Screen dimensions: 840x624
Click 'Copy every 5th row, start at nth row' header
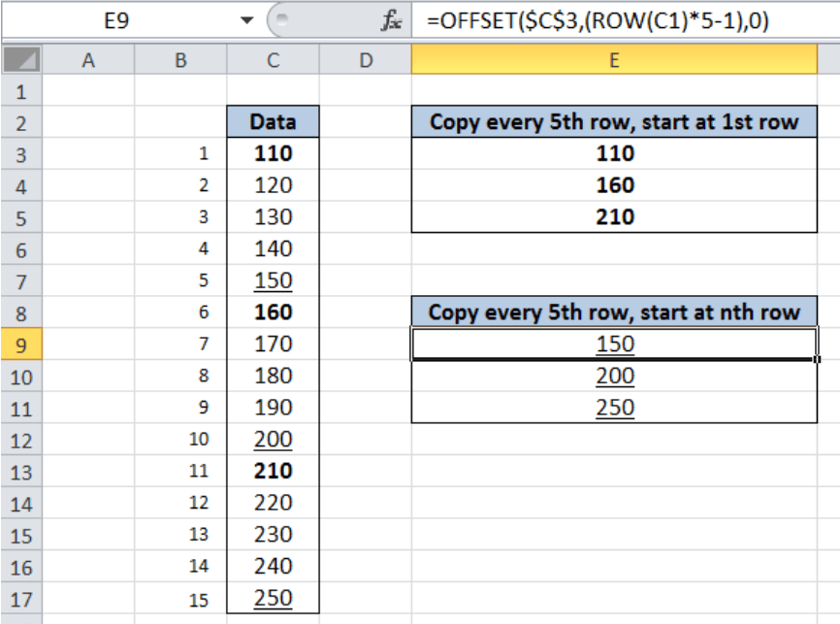coord(614,312)
